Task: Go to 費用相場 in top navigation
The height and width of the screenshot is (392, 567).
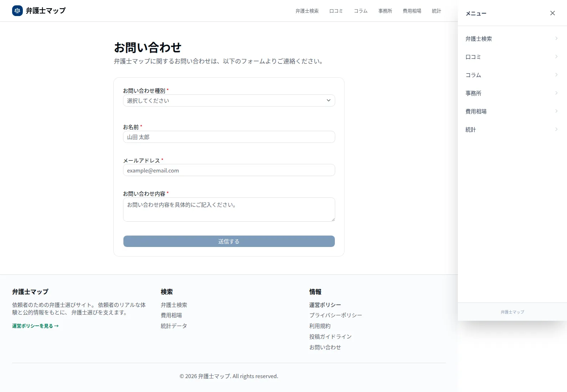Action: (412, 11)
